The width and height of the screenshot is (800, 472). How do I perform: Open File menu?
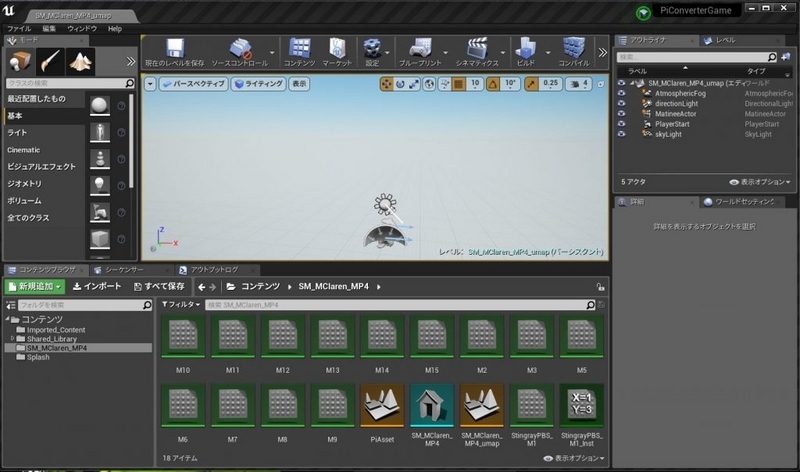19,29
